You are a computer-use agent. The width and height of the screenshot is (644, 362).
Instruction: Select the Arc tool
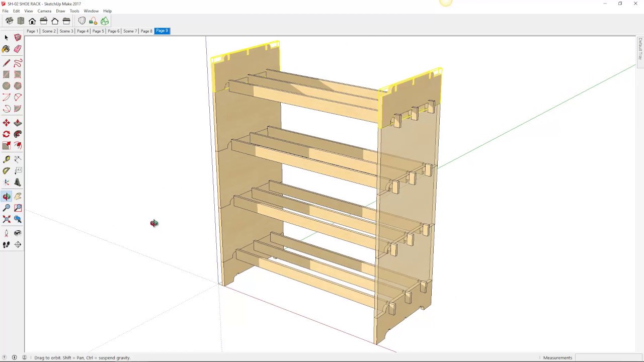pyautogui.click(x=6, y=97)
